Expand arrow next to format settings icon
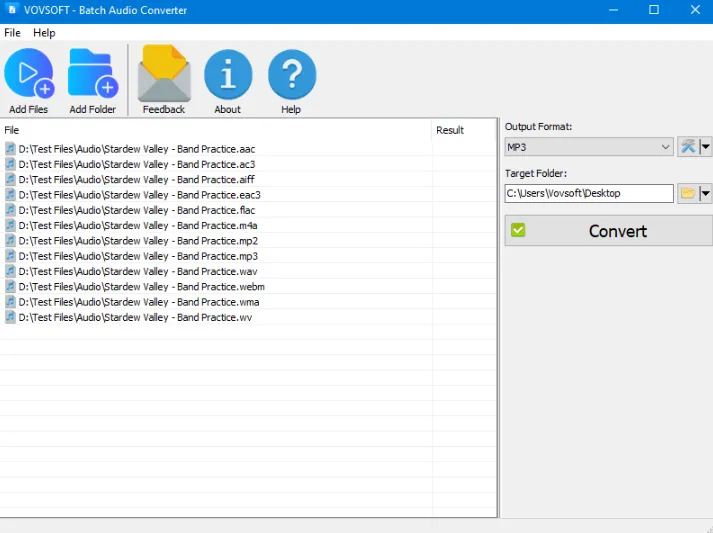Screen dimensions: 713x533 pos(705,147)
